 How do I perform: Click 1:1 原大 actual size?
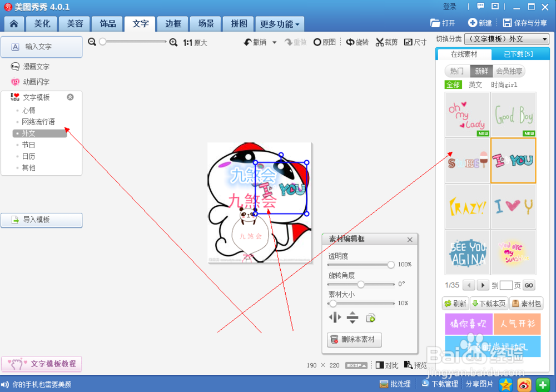point(195,43)
